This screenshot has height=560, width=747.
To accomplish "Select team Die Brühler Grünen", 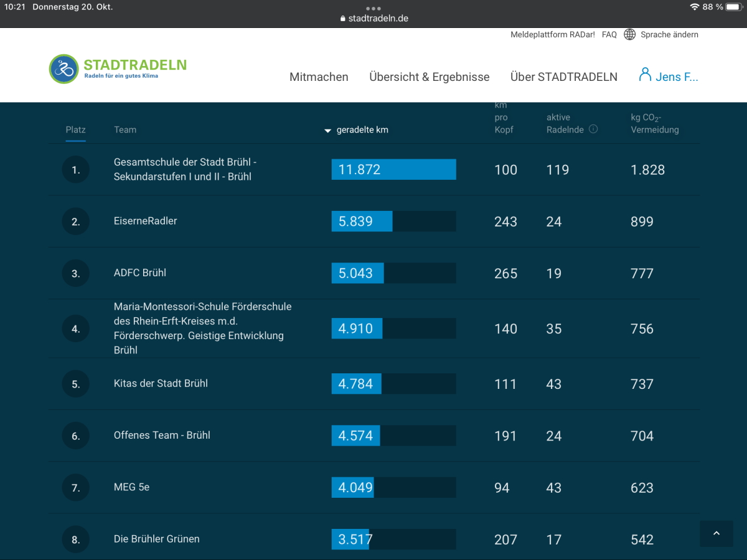I will (157, 539).
